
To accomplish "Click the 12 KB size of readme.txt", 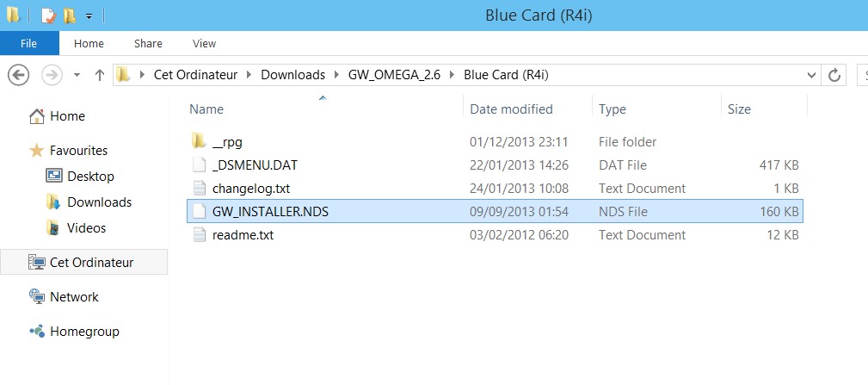I will (x=783, y=235).
